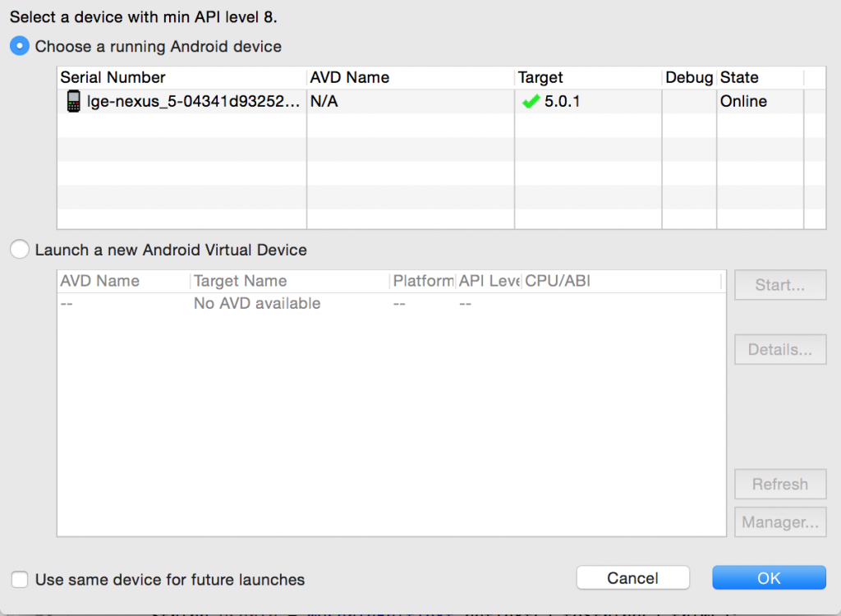Image resolution: width=841 pixels, height=616 pixels.
Task: Cancel the device chooser dialog
Action: coord(632,578)
